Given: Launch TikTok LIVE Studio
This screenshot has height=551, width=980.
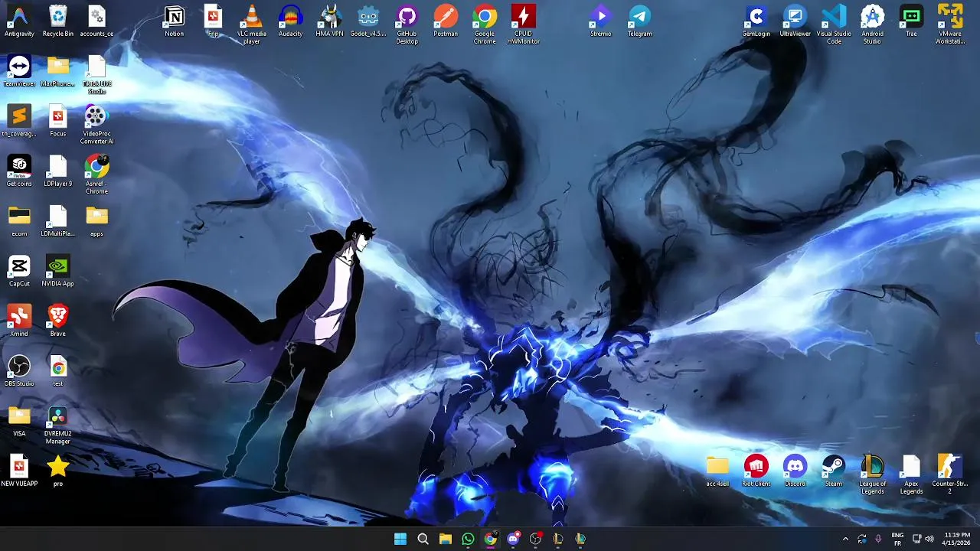Looking at the screenshot, I should tap(96, 75).
